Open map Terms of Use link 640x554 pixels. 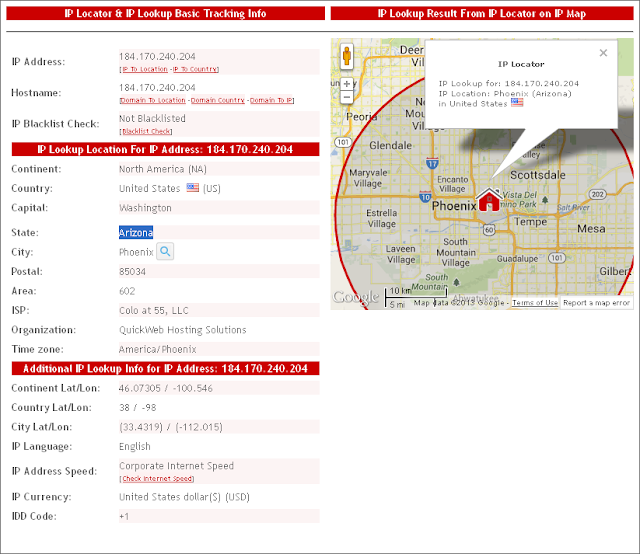535,303
